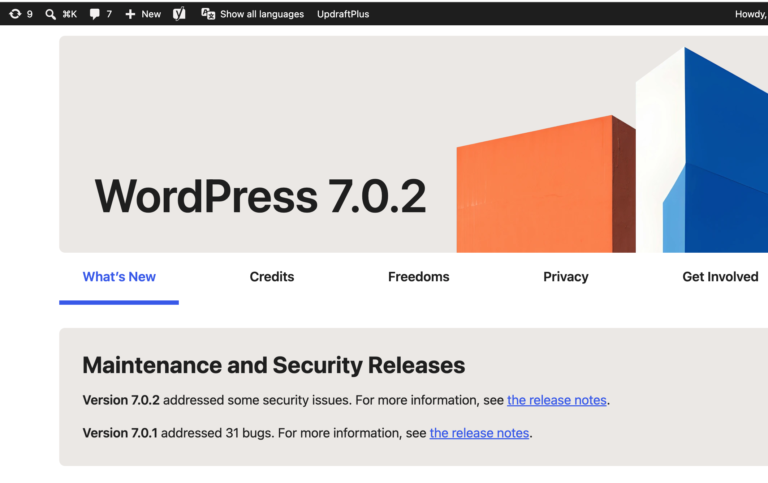
Task: Open the Yoast SEO icon
Action: [x=179, y=14]
